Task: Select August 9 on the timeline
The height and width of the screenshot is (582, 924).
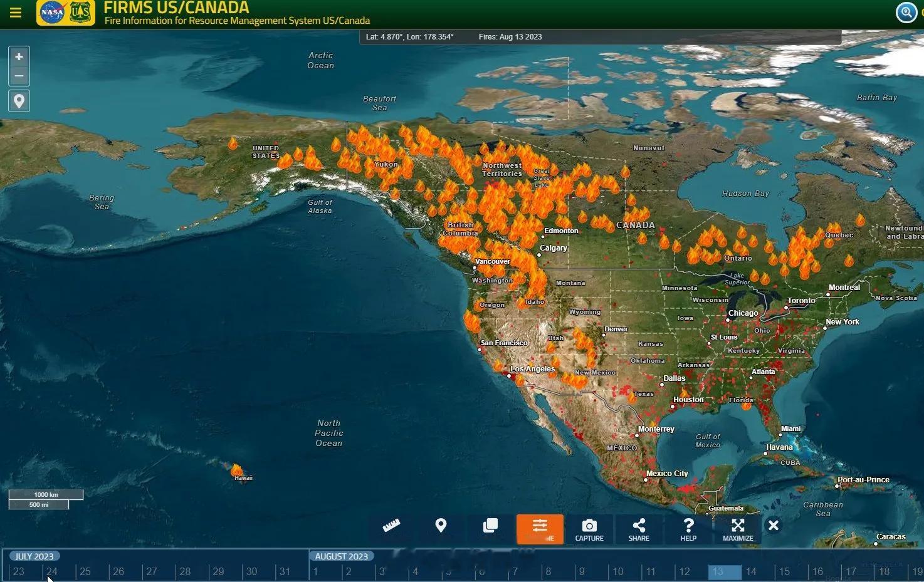Action: pos(582,571)
